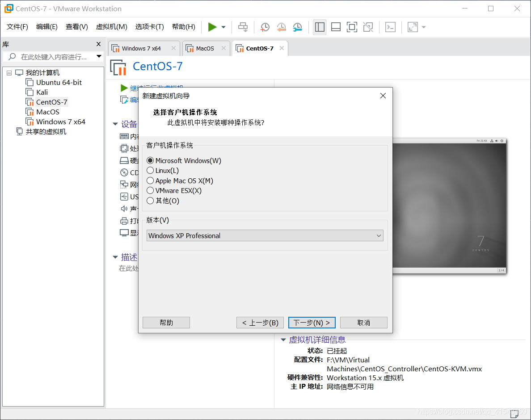
Task: Open the 查看(V) menu
Action: pos(76,27)
